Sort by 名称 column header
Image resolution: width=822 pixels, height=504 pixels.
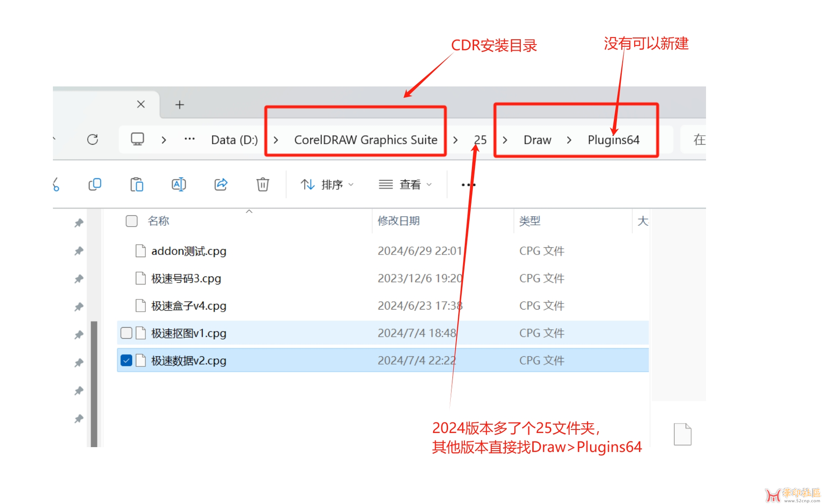[159, 221]
